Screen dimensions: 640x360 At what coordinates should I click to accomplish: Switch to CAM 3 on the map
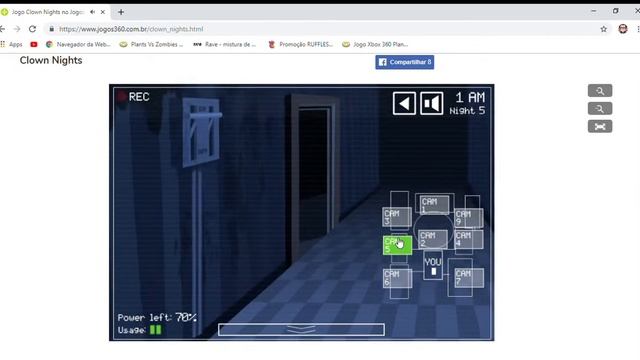pos(397,217)
